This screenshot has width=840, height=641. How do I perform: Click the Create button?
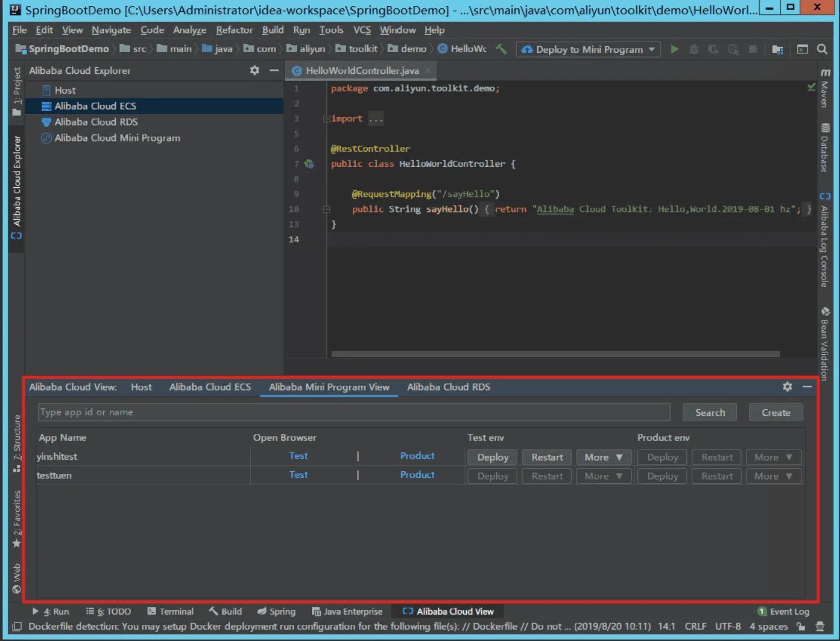(x=776, y=412)
